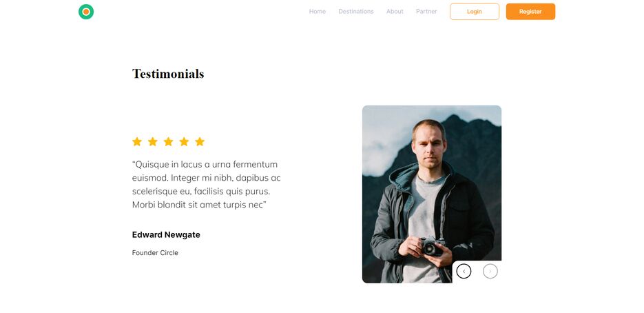This screenshot has height=313, width=644.
Task: Click the first rating star
Action: tap(137, 142)
